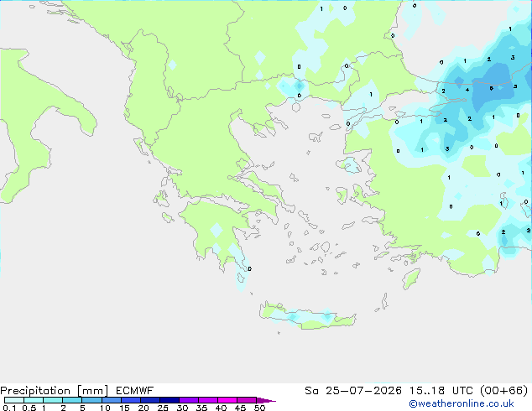Click the '(00+66)' forecast offset text
Image resolution: width=532 pixels, height=411 pixels.
tap(504, 391)
